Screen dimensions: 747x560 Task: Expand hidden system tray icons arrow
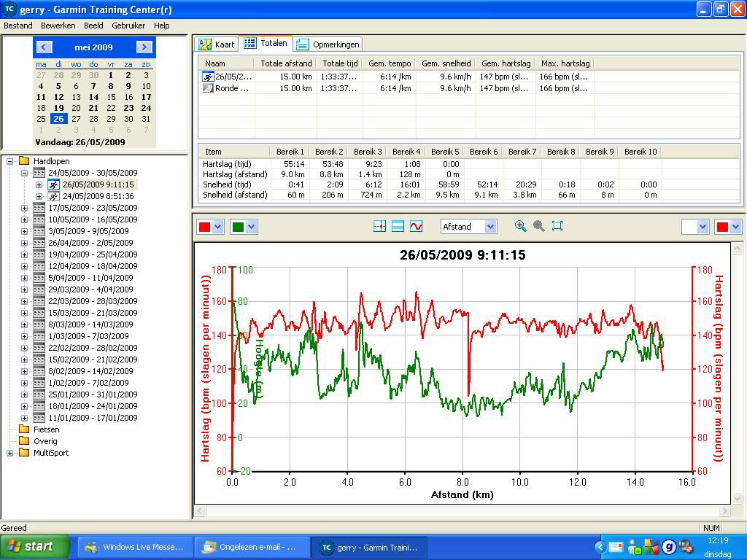point(601,547)
